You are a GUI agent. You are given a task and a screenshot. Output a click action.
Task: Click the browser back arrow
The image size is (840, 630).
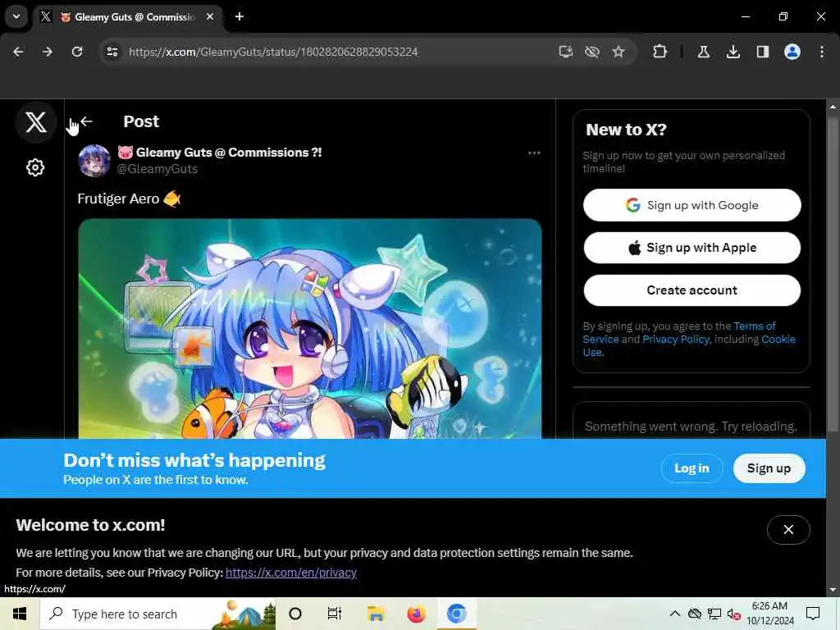[18, 52]
